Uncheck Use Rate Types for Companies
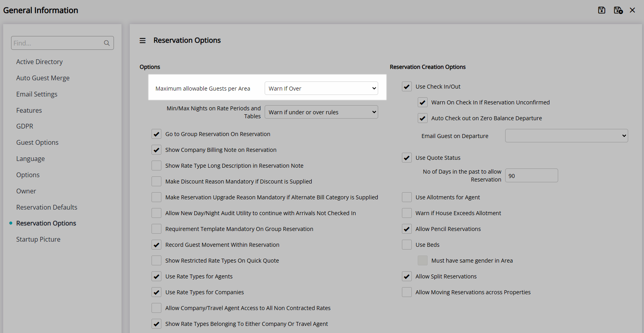The width and height of the screenshot is (644, 333). (x=156, y=292)
